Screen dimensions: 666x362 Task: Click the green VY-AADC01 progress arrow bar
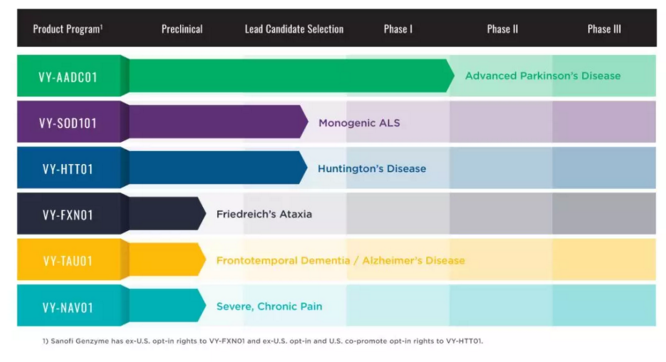tap(291, 76)
